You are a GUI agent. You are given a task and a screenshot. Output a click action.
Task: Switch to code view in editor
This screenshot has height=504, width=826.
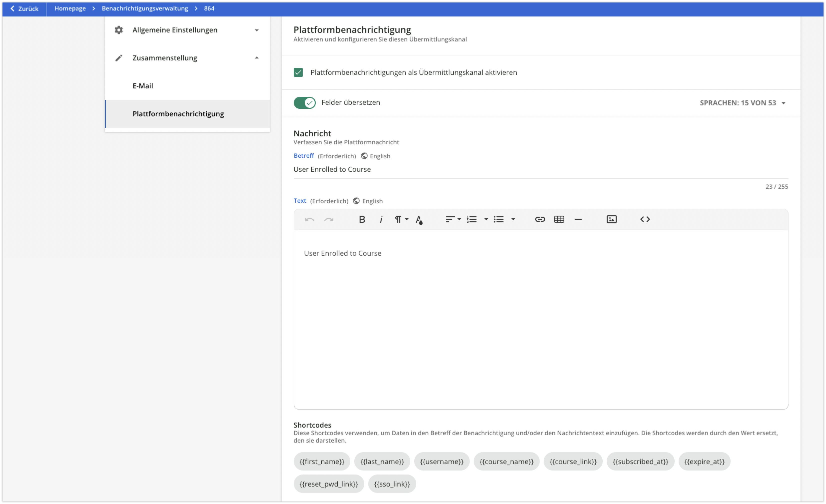[645, 220]
